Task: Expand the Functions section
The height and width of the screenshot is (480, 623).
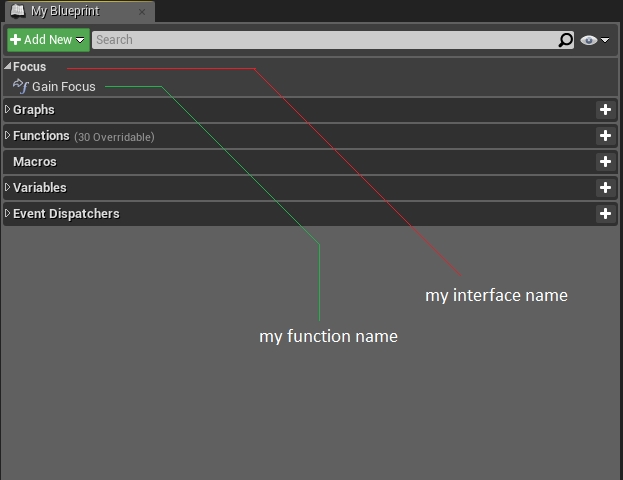Action: coord(7,135)
